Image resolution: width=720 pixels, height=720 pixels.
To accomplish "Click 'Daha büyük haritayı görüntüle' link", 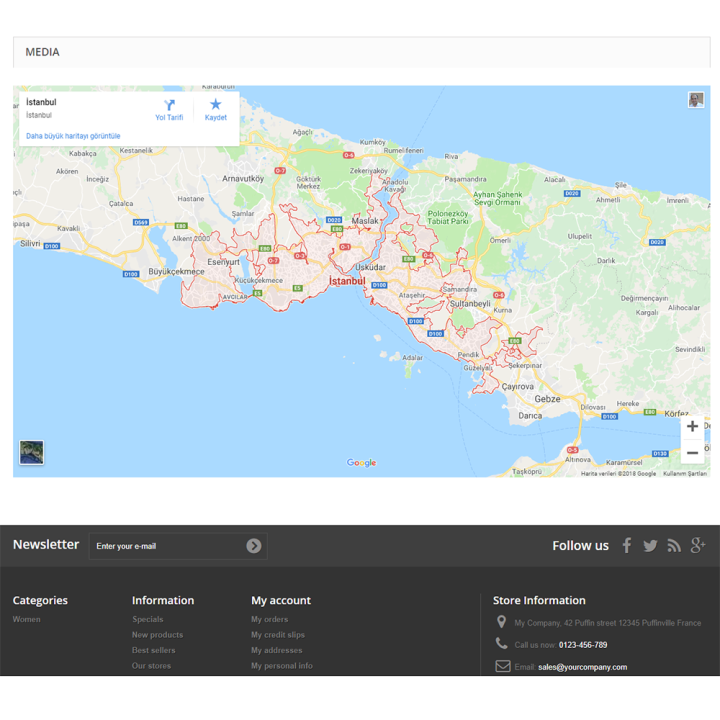I will (73, 136).
